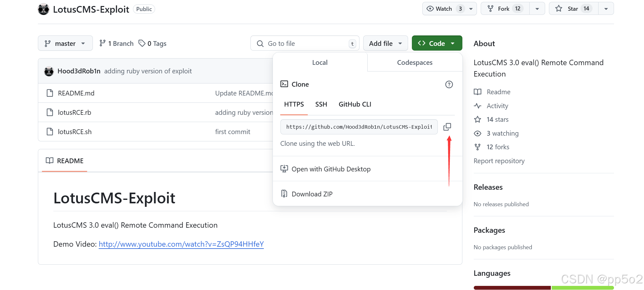The width and height of the screenshot is (644, 290).
Task: Toggle Watch on this repository
Action: pos(444,9)
